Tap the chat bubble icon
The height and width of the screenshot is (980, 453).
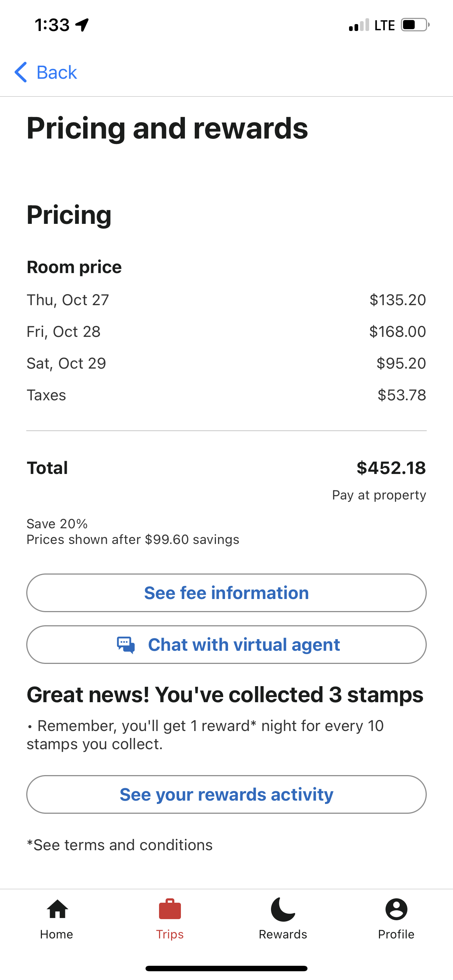pyautogui.click(x=126, y=645)
